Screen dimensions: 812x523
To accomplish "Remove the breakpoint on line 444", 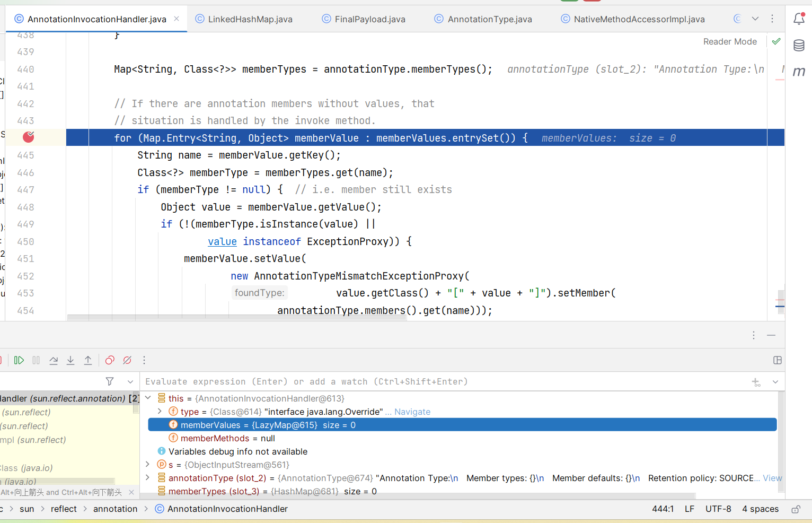I will pyautogui.click(x=29, y=137).
